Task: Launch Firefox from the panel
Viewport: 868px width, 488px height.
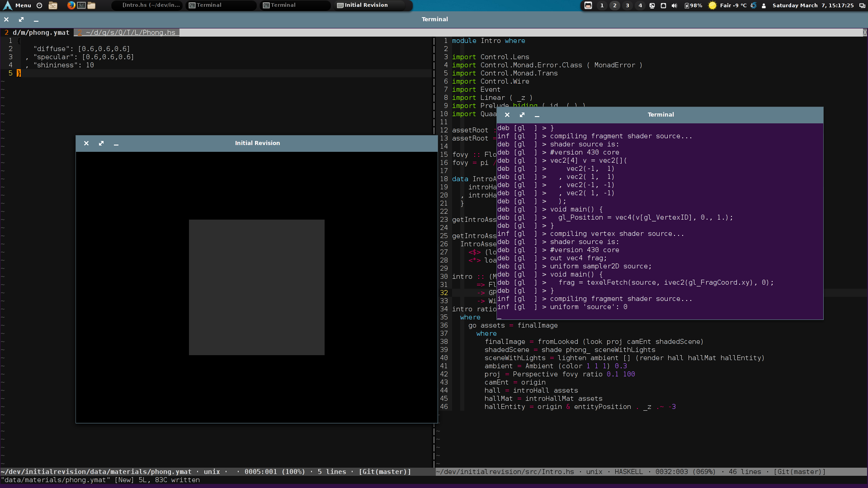Action: tap(71, 5)
